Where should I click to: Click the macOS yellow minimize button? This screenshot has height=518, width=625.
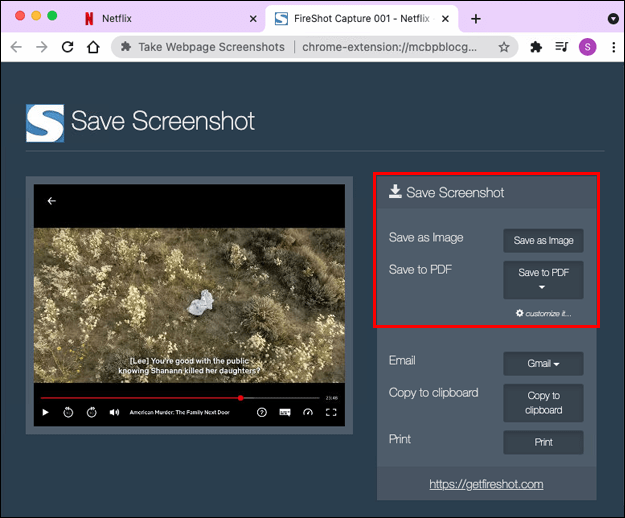36,16
